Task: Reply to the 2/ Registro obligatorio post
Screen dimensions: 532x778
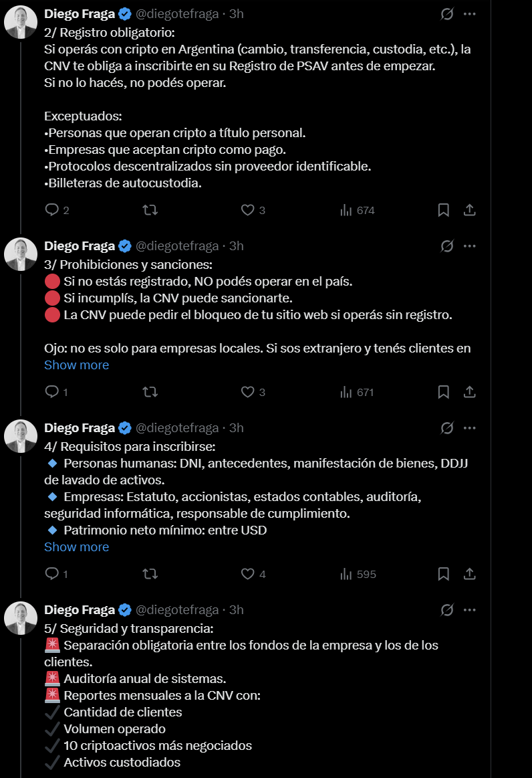Action: tap(52, 210)
